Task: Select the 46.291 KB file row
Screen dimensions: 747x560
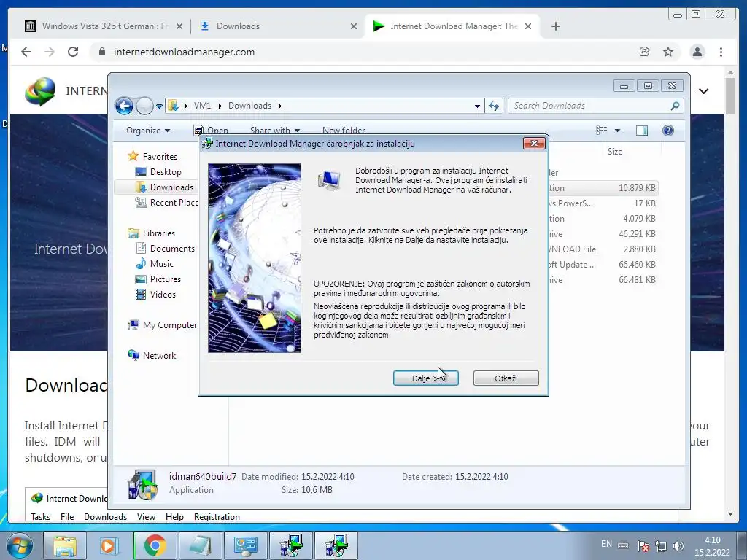Action: coord(603,234)
